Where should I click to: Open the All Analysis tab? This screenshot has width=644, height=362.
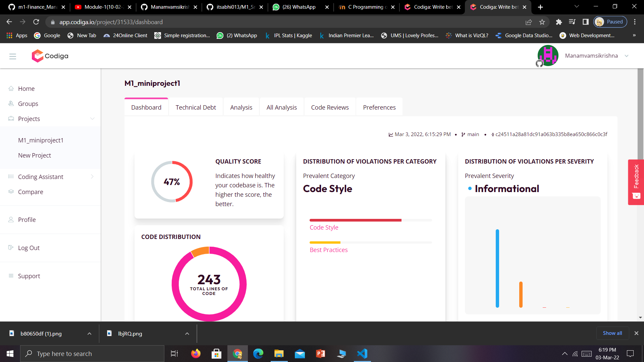tap(282, 107)
